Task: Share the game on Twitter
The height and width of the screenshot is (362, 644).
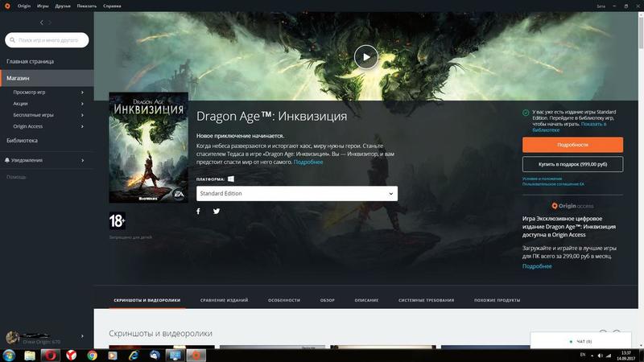Action: pos(217,212)
